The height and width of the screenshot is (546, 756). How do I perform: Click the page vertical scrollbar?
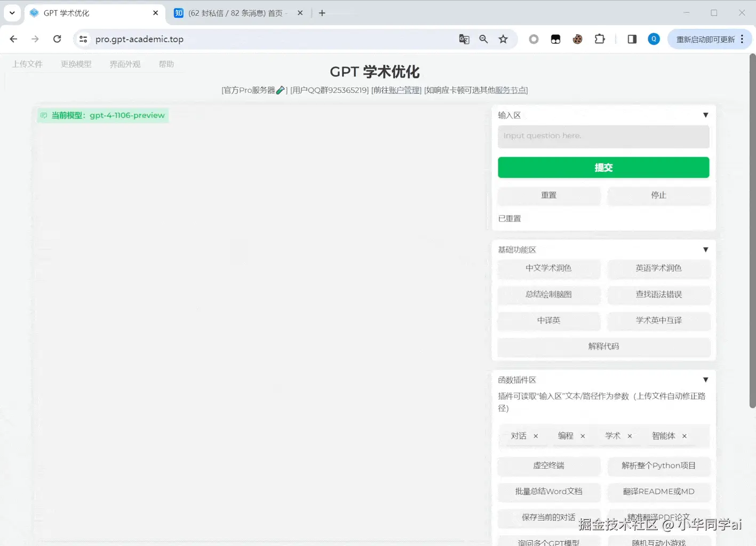tap(752, 231)
